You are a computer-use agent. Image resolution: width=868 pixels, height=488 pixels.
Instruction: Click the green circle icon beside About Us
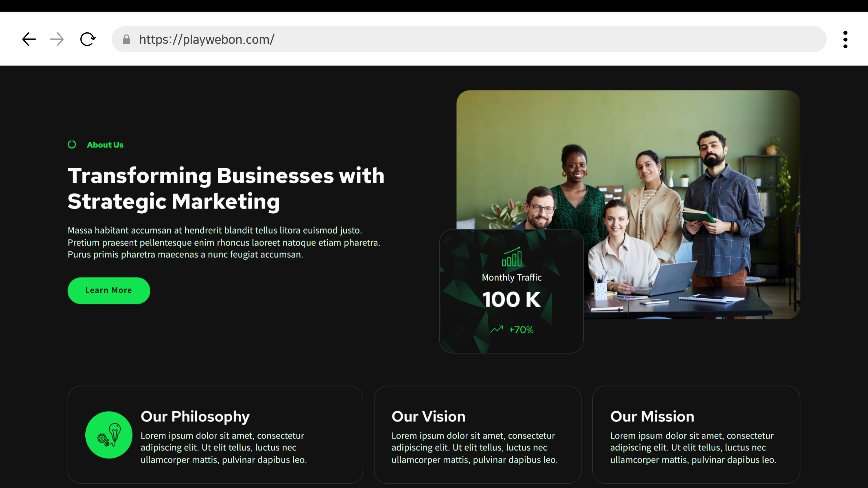tap(72, 145)
